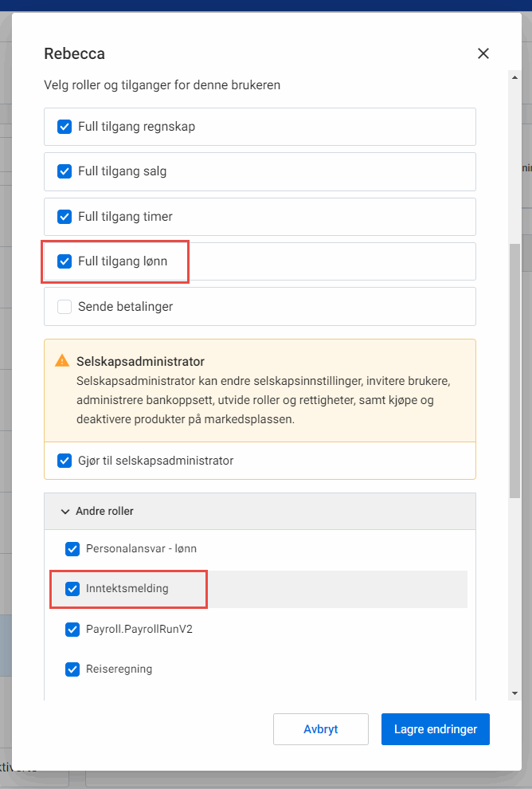Uncheck Gjør til selskapsadministrator
The height and width of the screenshot is (789, 532).
pyautogui.click(x=65, y=461)
